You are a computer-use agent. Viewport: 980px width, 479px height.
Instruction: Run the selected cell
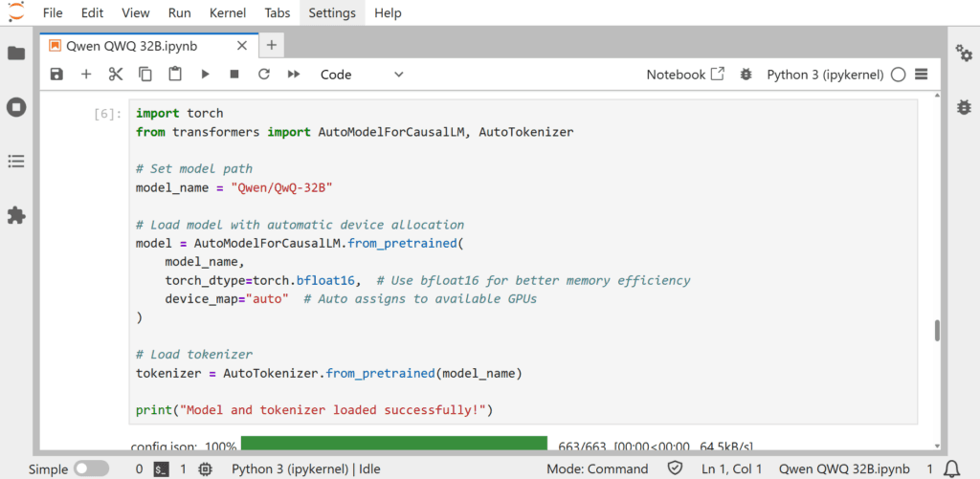(x=205, y=75)
